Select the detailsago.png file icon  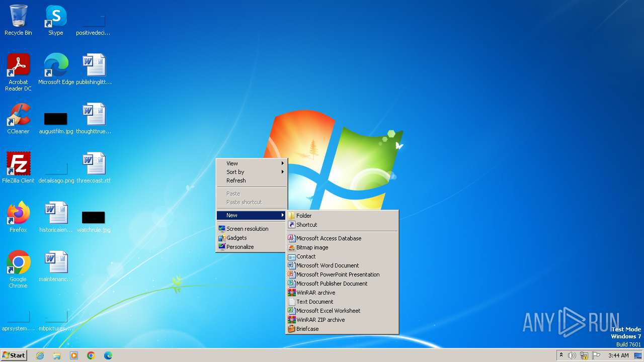[x=56, y=172]
